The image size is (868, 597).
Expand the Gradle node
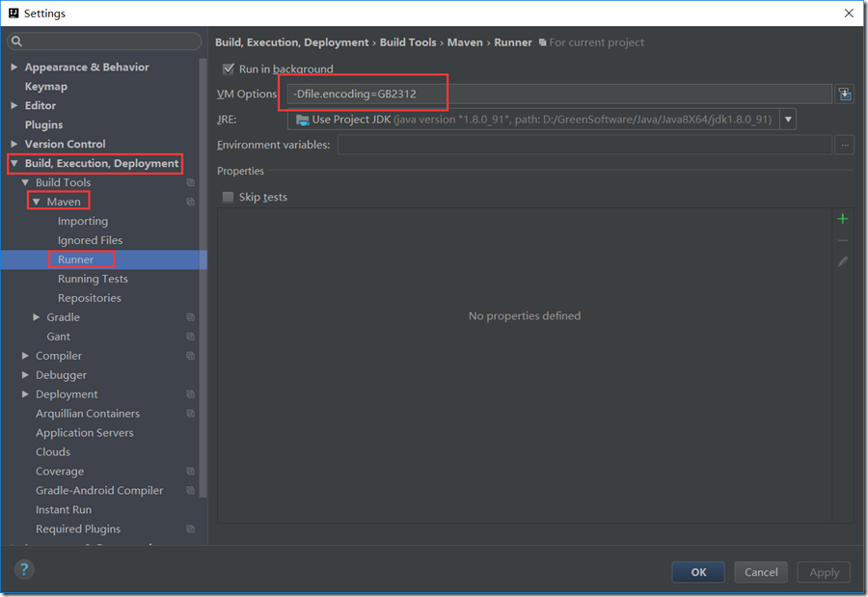coord(37,317)
